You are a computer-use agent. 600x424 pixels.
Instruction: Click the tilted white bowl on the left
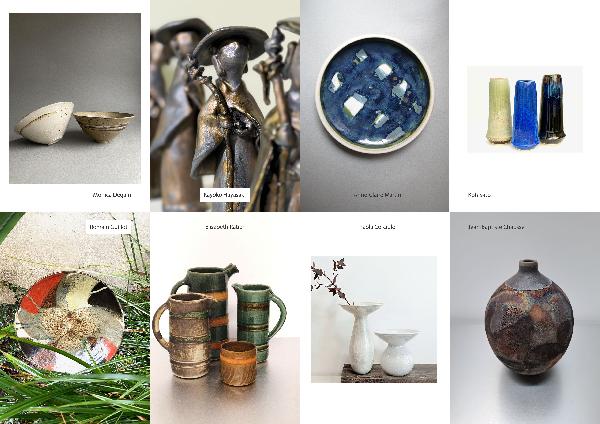(x=44, y=122)
